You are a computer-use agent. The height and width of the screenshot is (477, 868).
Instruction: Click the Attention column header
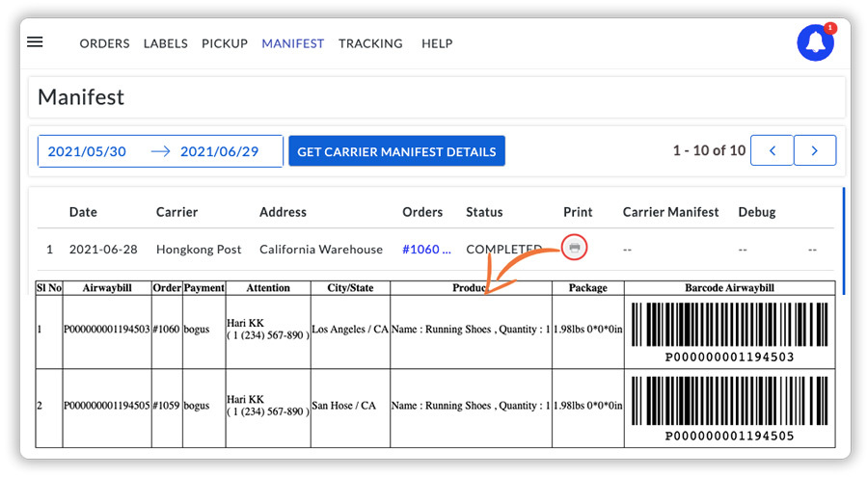point(268,288)
